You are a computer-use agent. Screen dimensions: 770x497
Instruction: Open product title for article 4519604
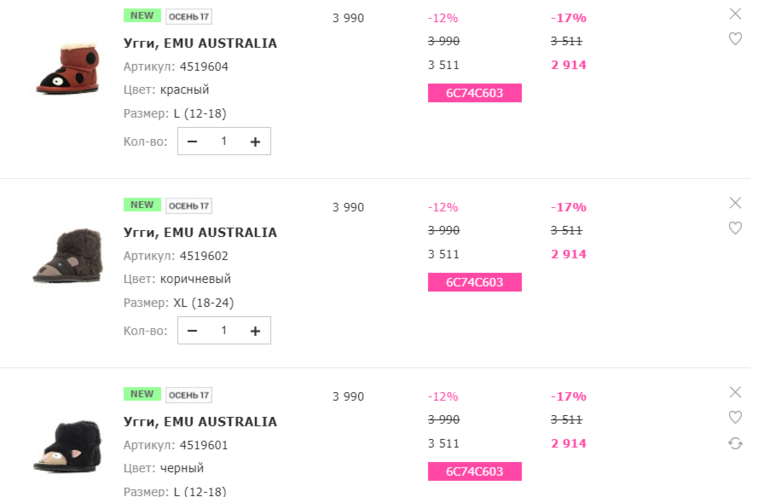tap(200, 43)
